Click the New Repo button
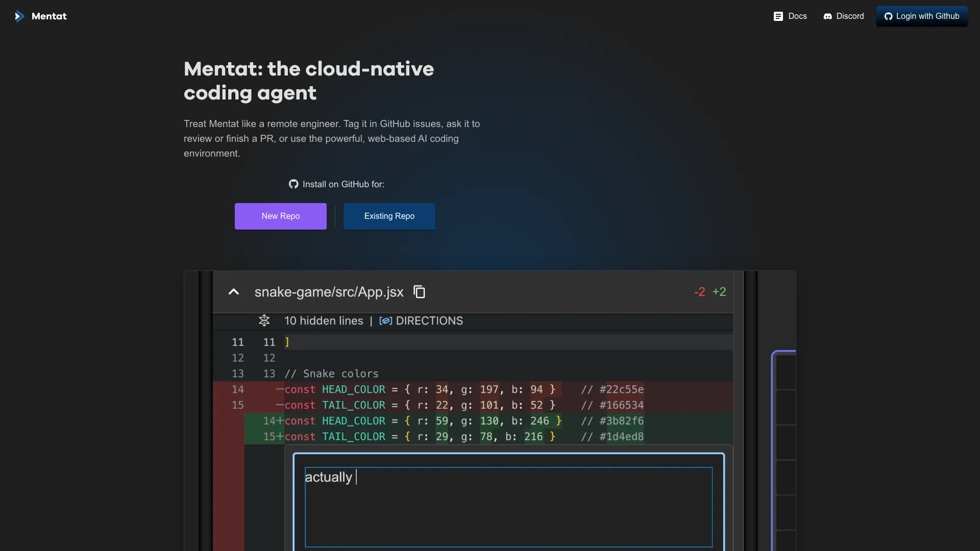This screenshot has height=551, width=980. (280, 216)
